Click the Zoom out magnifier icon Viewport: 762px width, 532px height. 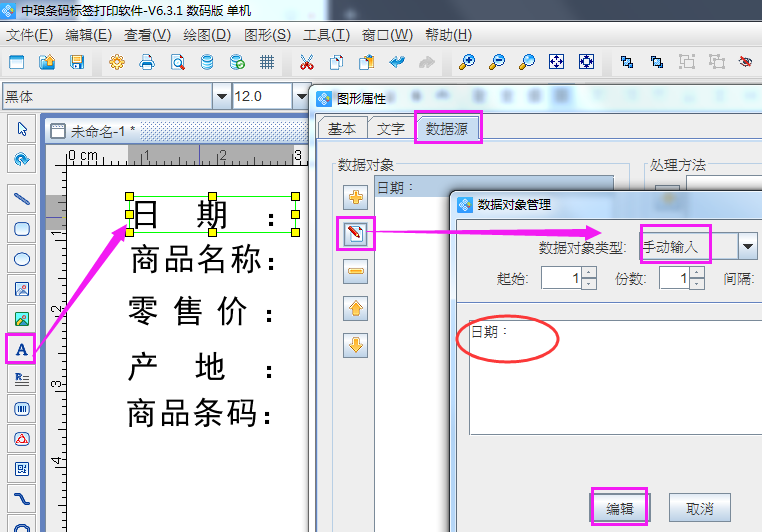click(497, 62)
